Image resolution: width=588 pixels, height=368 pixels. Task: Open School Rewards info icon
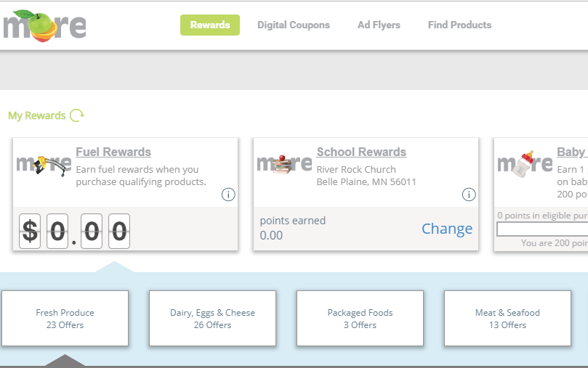pos(469,195)
